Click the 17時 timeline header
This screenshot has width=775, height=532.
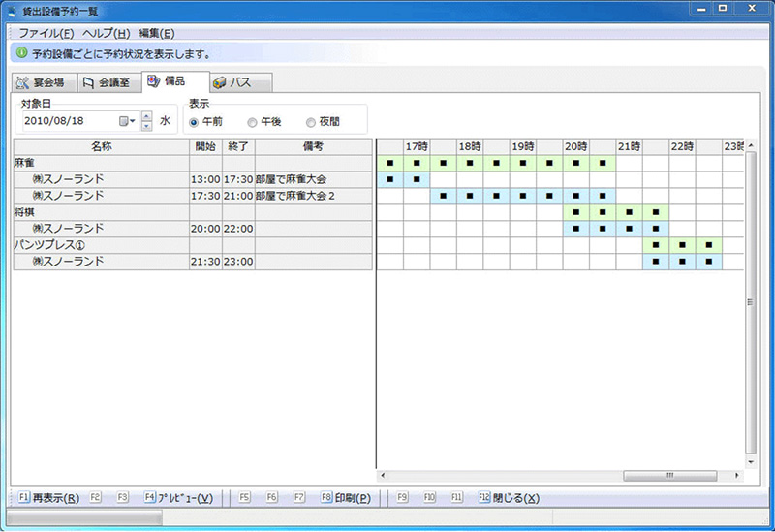pos(417,147)
